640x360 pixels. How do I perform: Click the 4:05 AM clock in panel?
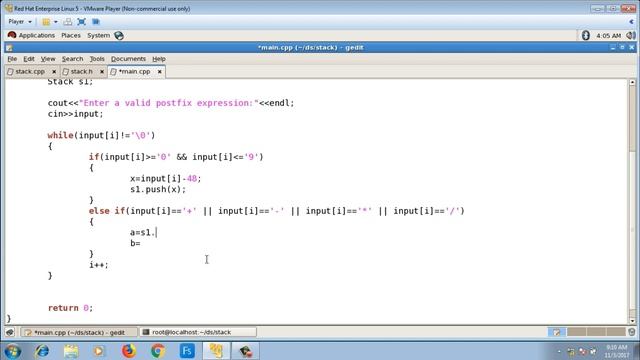(609, 36)
